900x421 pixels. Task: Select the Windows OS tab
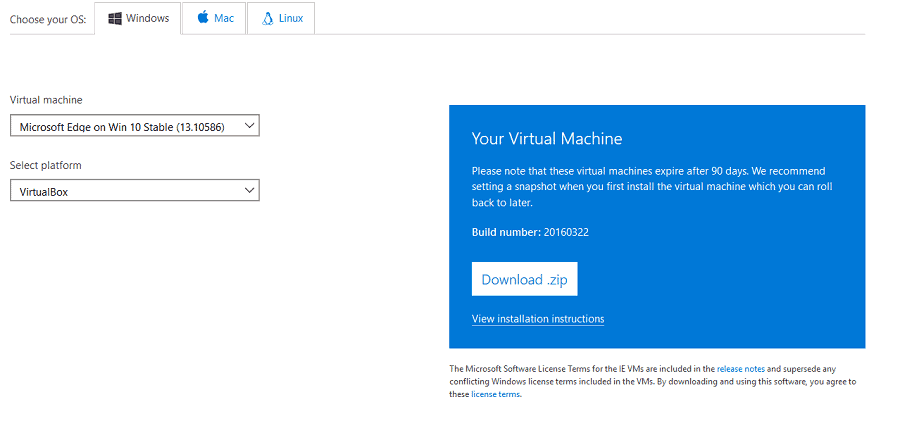pos(138,18)
